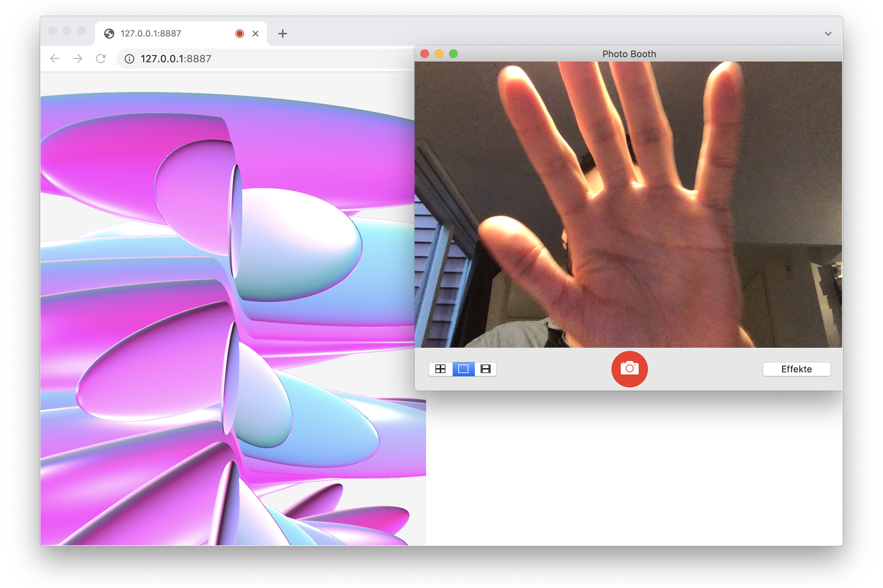883x588 pixels.
Task: Click the globe favicon on the tab
Action: click(109, 34)
